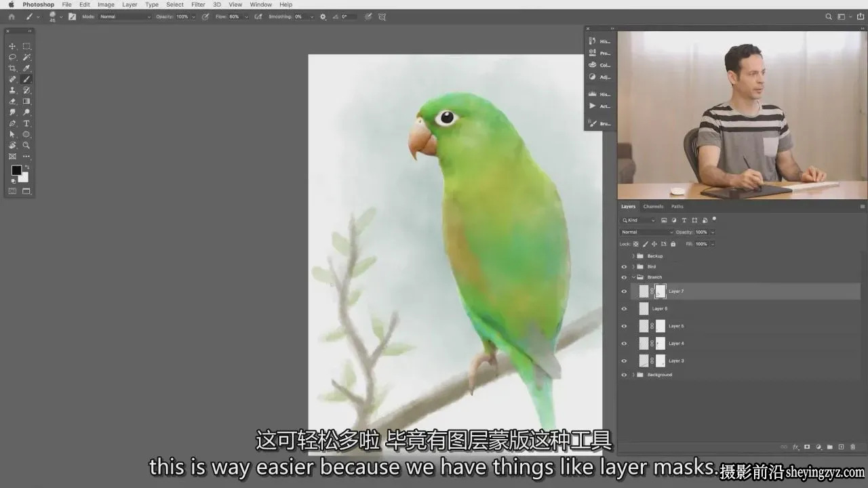
Task: Switch to the Channels tab
Action: 653,207
